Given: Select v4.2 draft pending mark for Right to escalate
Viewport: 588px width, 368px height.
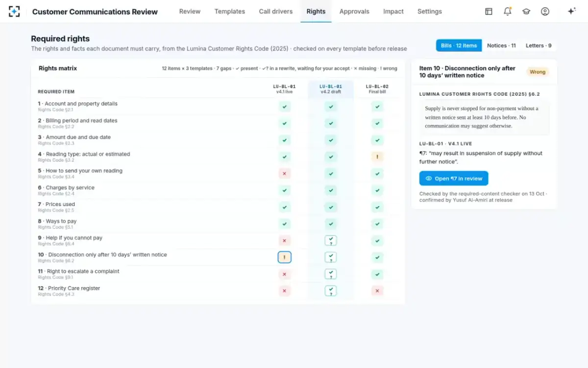Looking at the screenshot, I should click(x=331, y=274).
